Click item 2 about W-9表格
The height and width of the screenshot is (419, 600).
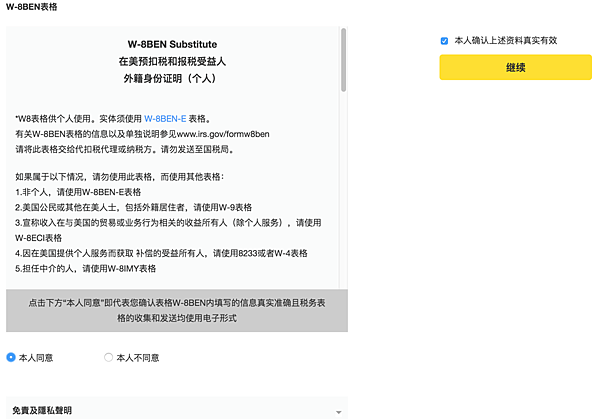click(134, 207)
